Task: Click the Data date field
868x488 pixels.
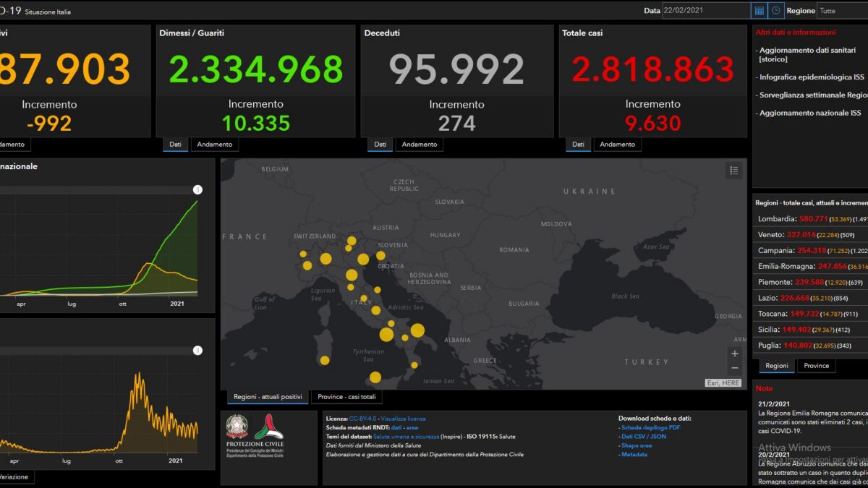Action: [707, 11]
